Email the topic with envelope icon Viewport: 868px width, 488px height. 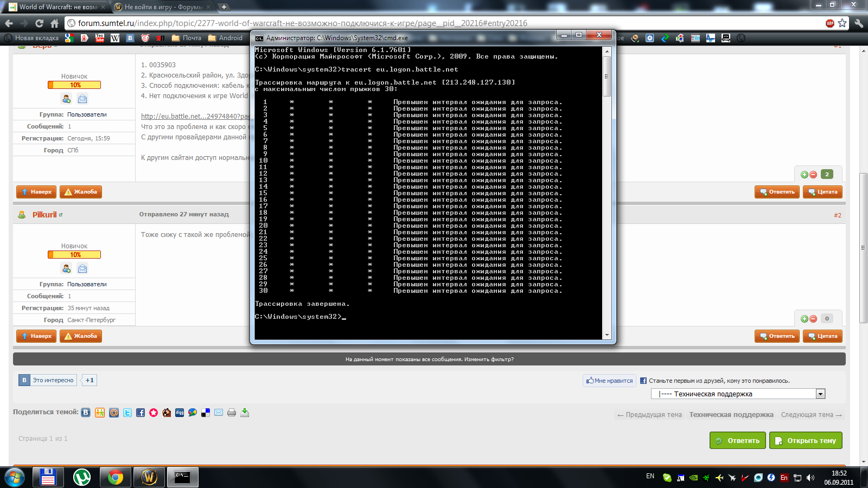pos(219,413)
